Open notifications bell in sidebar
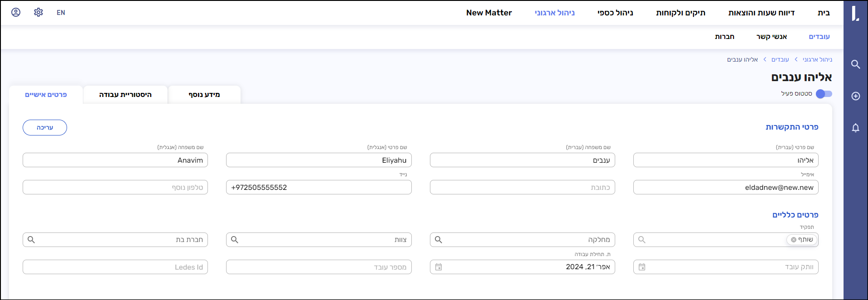Viewport: 868px width, 300px height. pos(855,128)
